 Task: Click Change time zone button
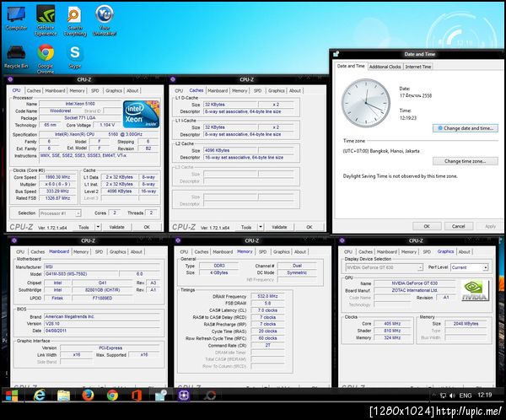click(x=465, y=161)
